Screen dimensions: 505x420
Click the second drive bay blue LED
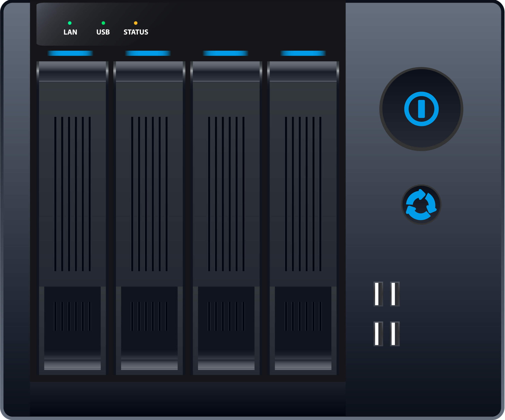(x=148, y=53)
